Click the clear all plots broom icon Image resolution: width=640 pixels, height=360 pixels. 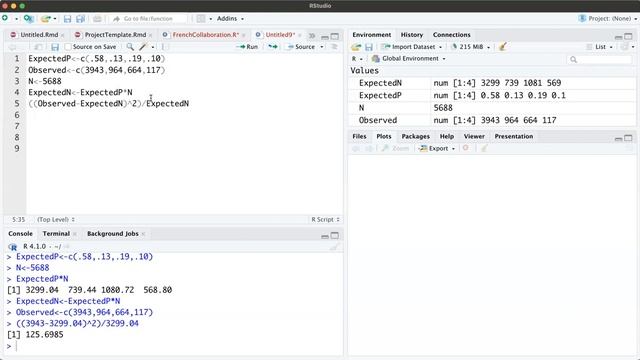(x=484, y=149)
